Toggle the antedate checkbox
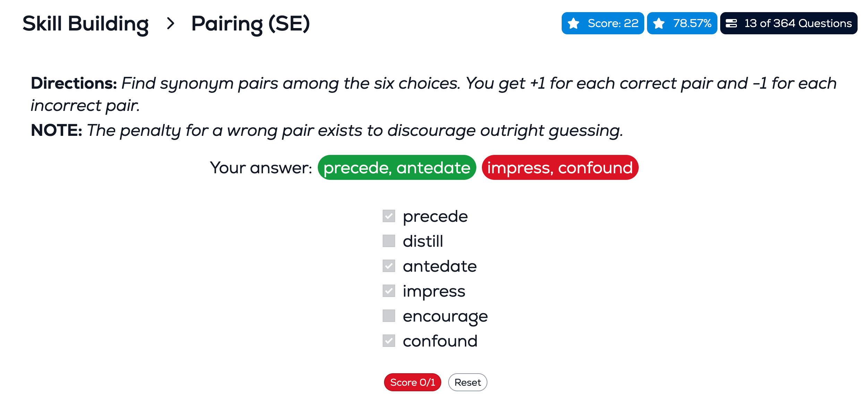The height and width of the screenshot is (402, 868). coord(389,266)
